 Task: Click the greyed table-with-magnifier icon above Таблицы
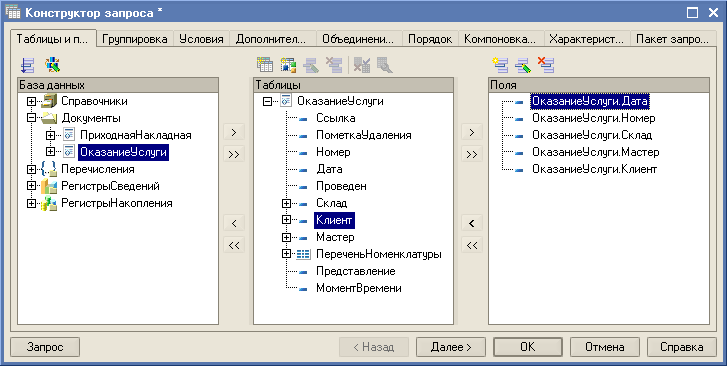pyautogui.click(x=384, y=65)
